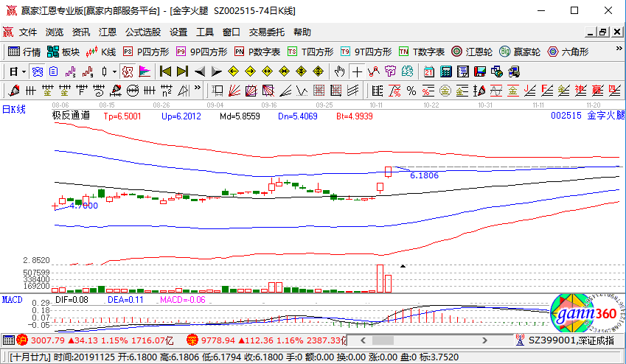The image size is (626, 364).
Task: Click the calendar 21 icon
Action: (429, 72)
